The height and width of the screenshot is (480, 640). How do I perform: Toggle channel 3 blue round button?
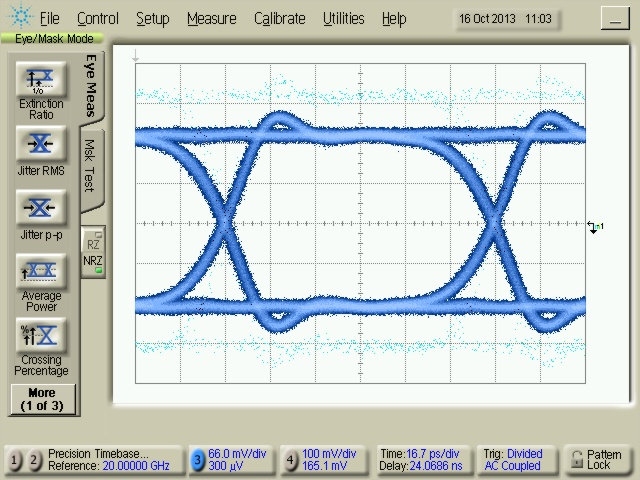tap(198, 460)
